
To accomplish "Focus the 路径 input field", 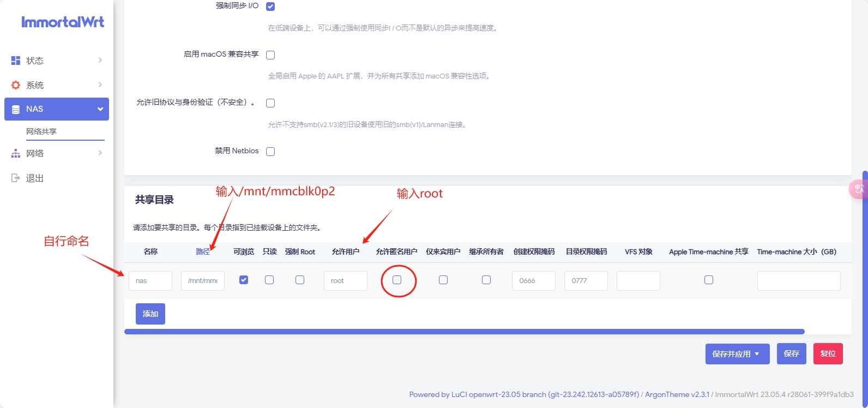I will pos(203,281).
